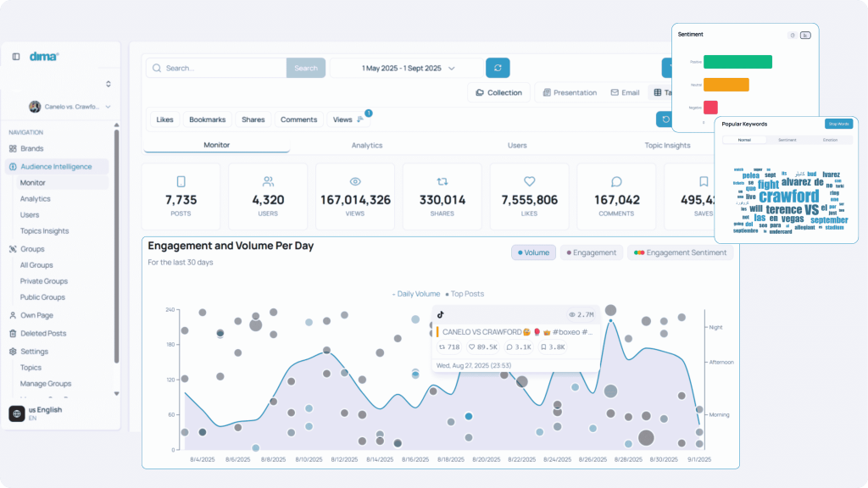
Task: Toggle the Volume chart series
Action: click(533, 252)
